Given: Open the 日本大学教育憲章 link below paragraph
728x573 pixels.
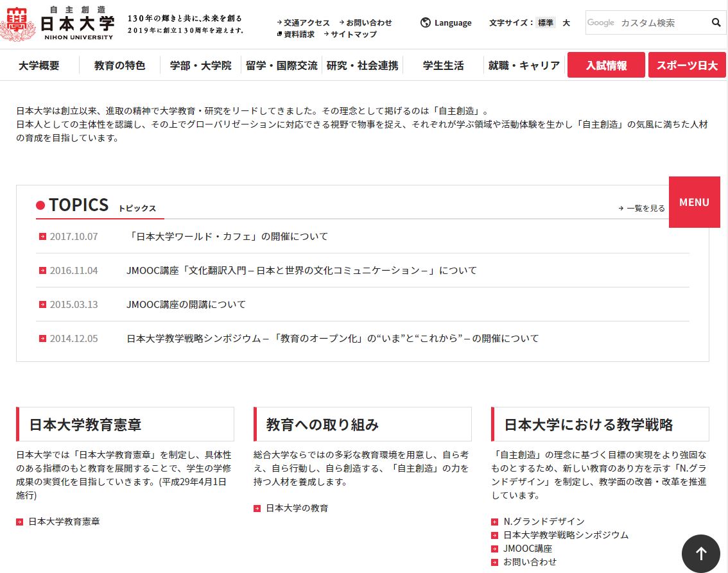Looking at the screenshot, I should (64, 522).
